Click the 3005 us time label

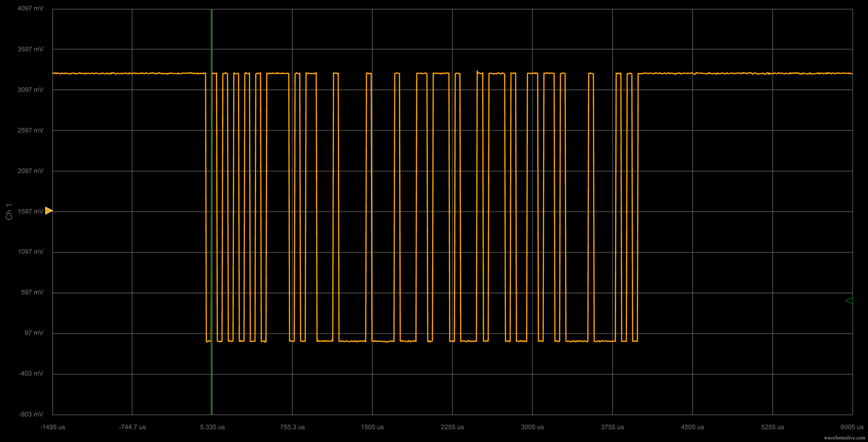pyautogui.click(x=532, y=427)
